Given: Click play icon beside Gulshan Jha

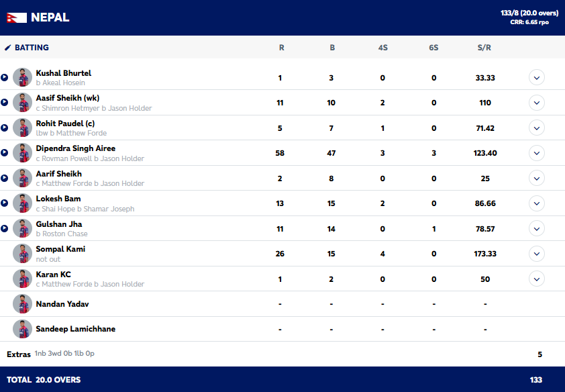Looking at the screenshot, I should 5,228.
